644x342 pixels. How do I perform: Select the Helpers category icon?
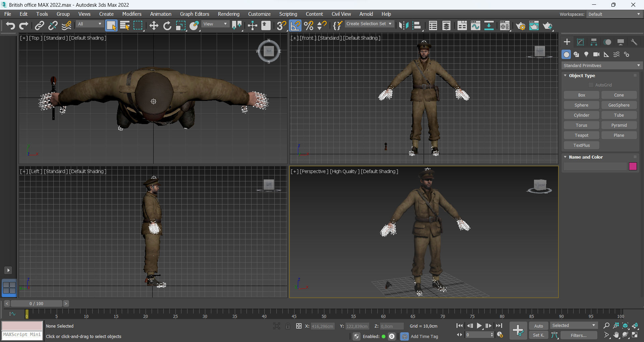click(x=606, y=54)
